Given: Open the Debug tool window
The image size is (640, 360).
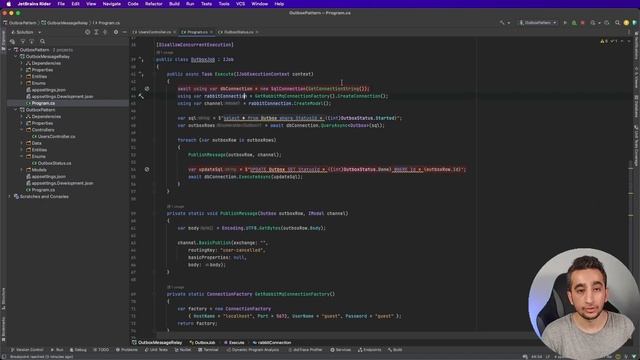Looking at the screenshot, I should coord(78,350).
